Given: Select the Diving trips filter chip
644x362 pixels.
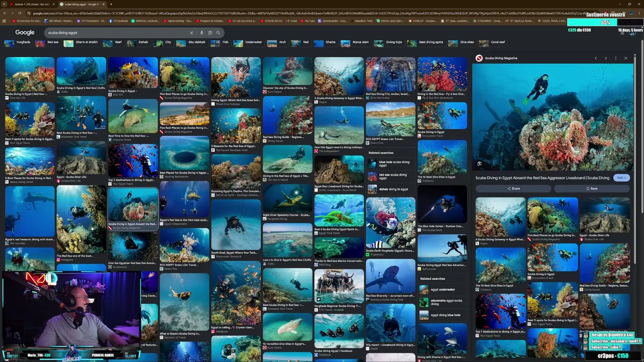Looking at the screenshot, I should 388,43.
